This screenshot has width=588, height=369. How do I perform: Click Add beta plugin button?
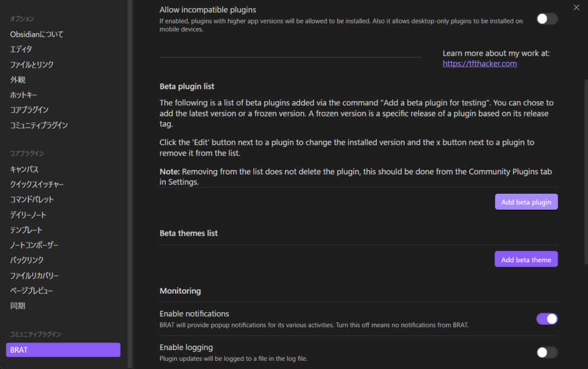526,202
